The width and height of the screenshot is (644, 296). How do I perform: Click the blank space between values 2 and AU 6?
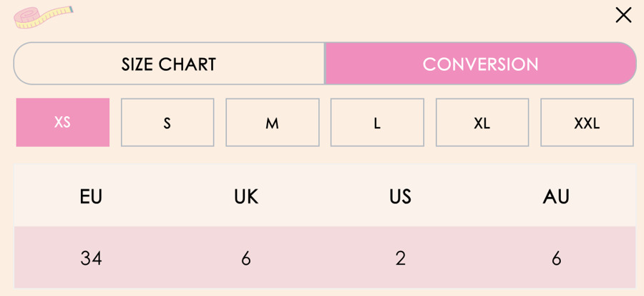(478, 258)
